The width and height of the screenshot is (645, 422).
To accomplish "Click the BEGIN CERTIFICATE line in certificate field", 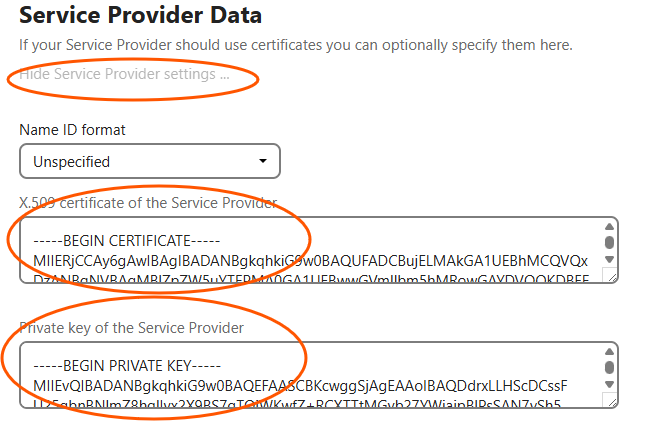I will click(126, 241).
